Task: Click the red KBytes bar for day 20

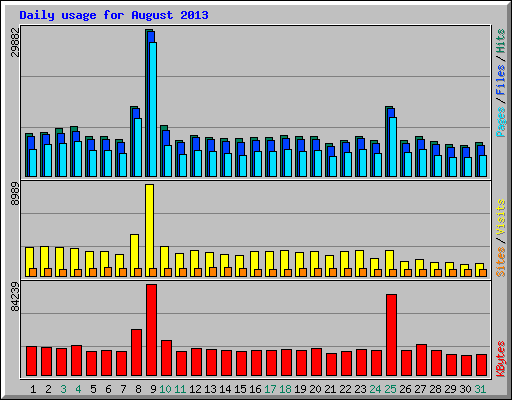Action: [316, 362]
